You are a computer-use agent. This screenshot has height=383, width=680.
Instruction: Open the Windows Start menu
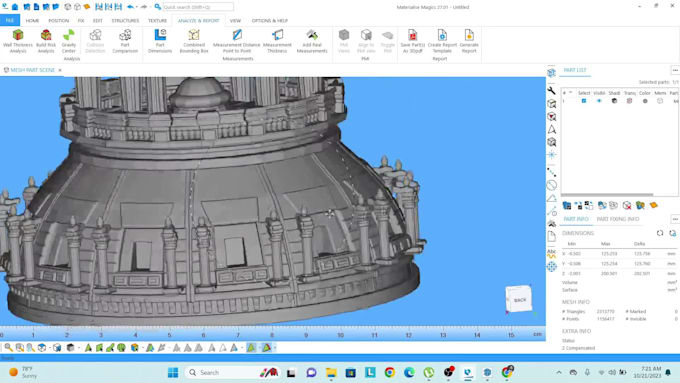click(x=173, y=373)
